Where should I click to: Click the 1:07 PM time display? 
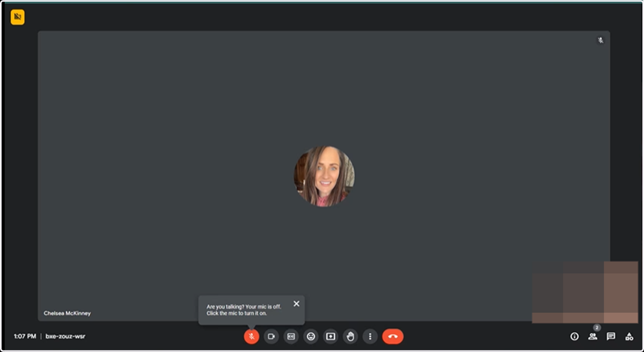(25, 336)
